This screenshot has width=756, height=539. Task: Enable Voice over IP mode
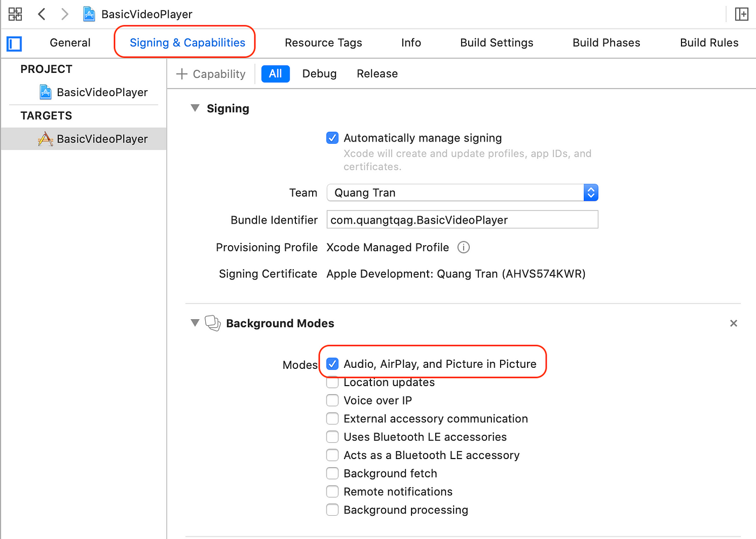[x=332, y=401]
